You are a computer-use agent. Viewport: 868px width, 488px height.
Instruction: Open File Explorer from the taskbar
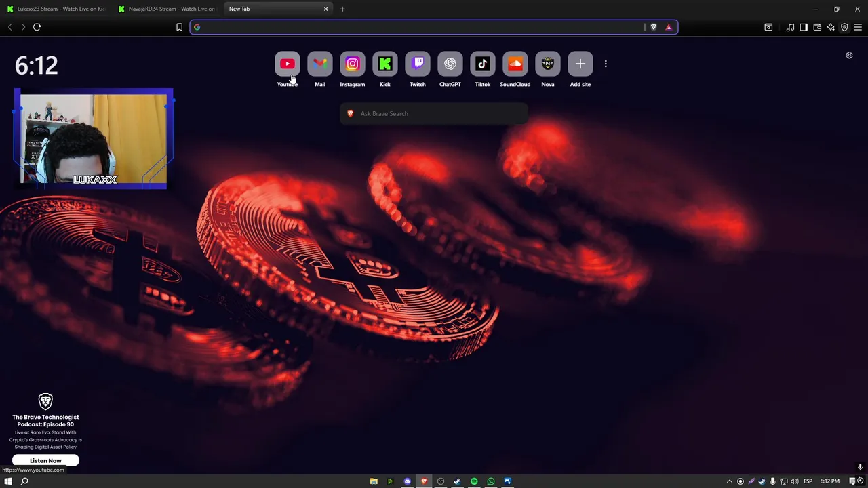point(374,481)
